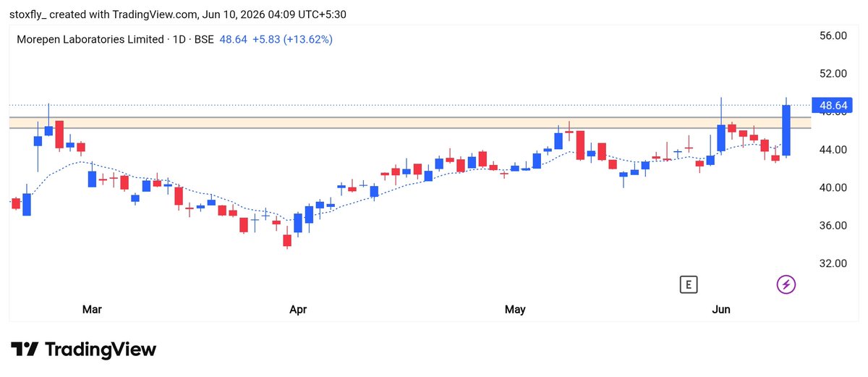The width and height of the screenshot is (868, 377).
Task: Click the 40.00 price axis label
Action: pos(832,187)
